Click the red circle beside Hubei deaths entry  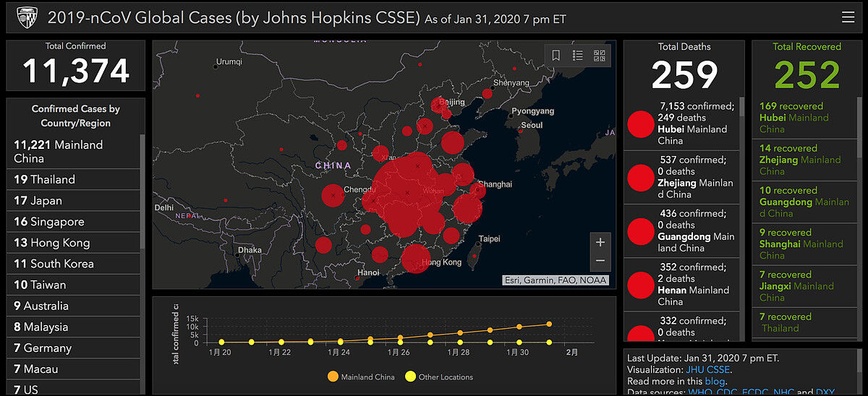(x=641, y=124)
